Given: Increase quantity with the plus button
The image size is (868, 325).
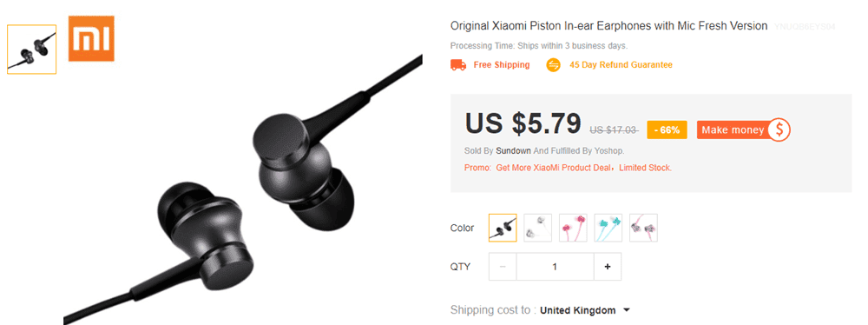Looking at the screenshot, I should [608, 267].
